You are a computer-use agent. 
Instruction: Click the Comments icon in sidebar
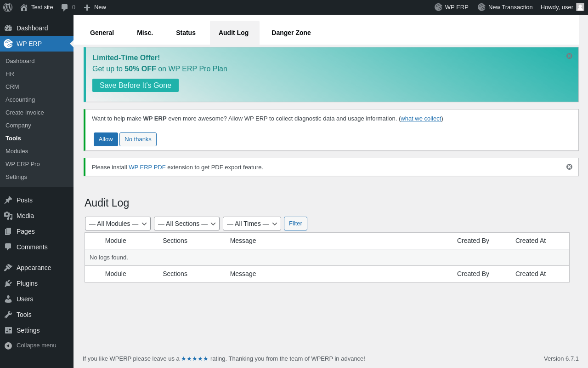coord(8,247)
